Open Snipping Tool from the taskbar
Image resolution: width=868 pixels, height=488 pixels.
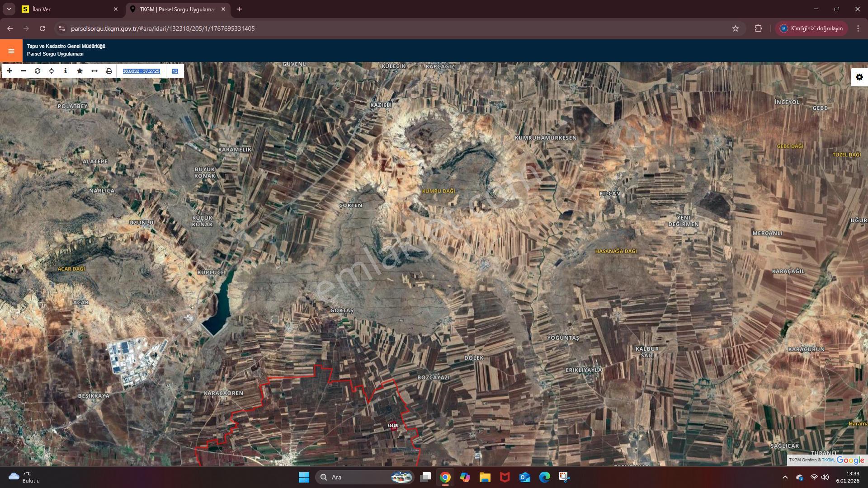[564, 477]
